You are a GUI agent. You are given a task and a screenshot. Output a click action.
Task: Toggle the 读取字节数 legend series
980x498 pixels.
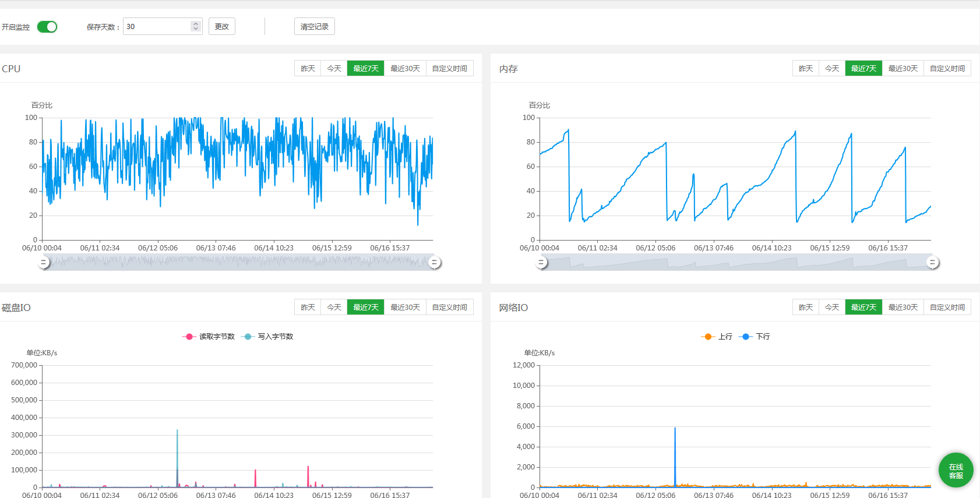click(x=209, y=337)
